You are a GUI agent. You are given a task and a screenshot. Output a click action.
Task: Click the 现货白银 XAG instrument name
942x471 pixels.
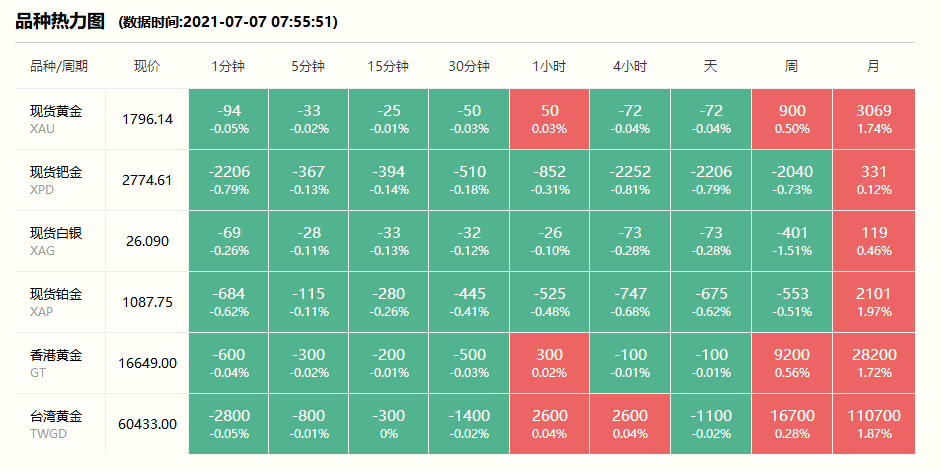[56, 240]
